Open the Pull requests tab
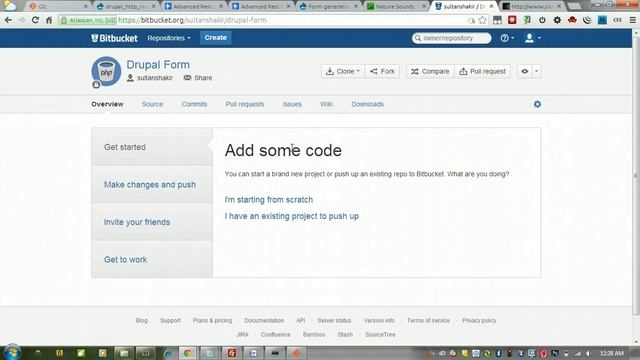This screenshot has width=640, height=360. pyautogui.click(x=245, y=104)
